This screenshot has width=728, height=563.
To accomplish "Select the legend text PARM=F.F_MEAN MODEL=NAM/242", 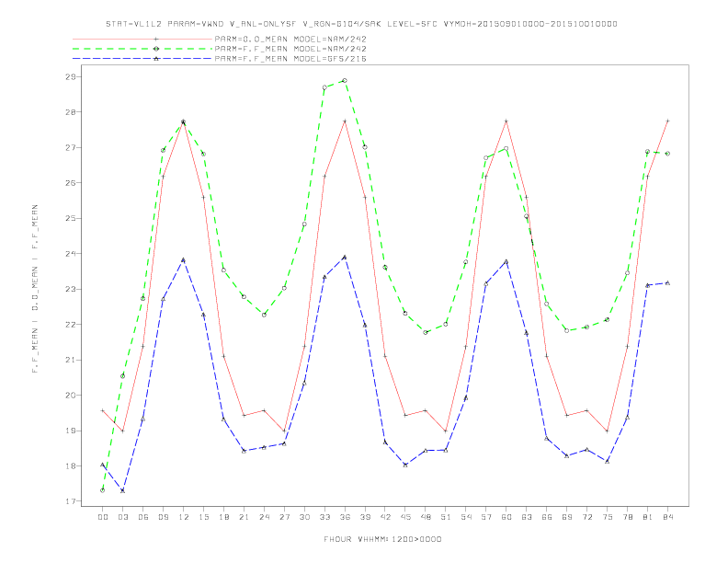I will click(290, 49).
